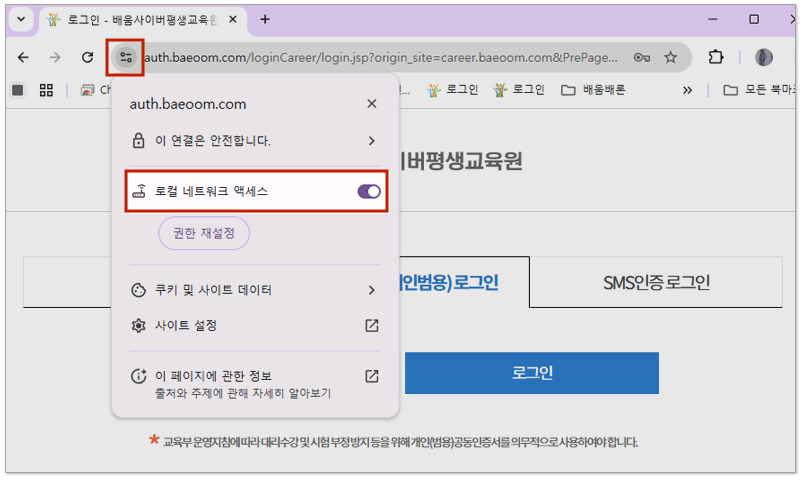Image resolution: width=800 pixels, height=483 pixels.
Task: Click the Chrome profile avatar
Action: (764, 57)
